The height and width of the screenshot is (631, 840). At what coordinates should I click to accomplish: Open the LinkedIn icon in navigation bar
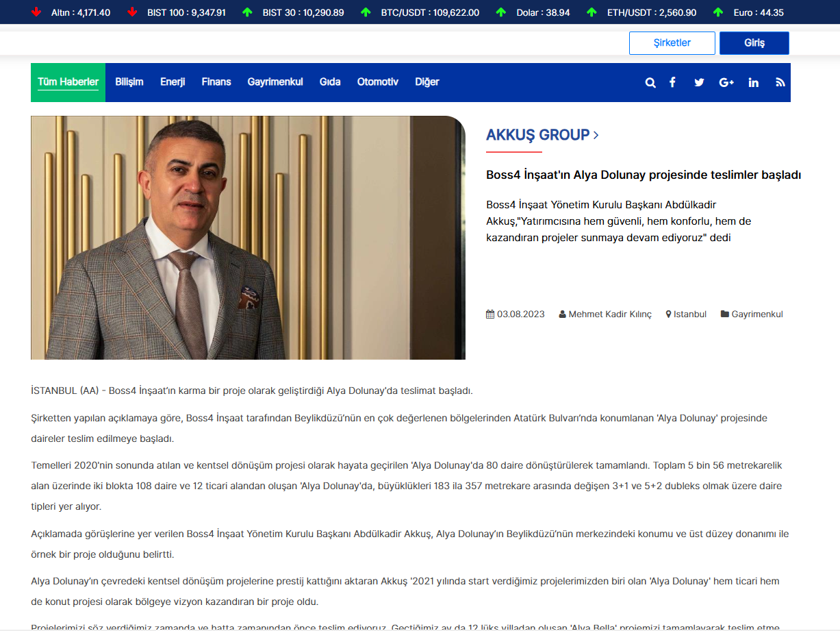pyautogui.click(x=754, y=82)
